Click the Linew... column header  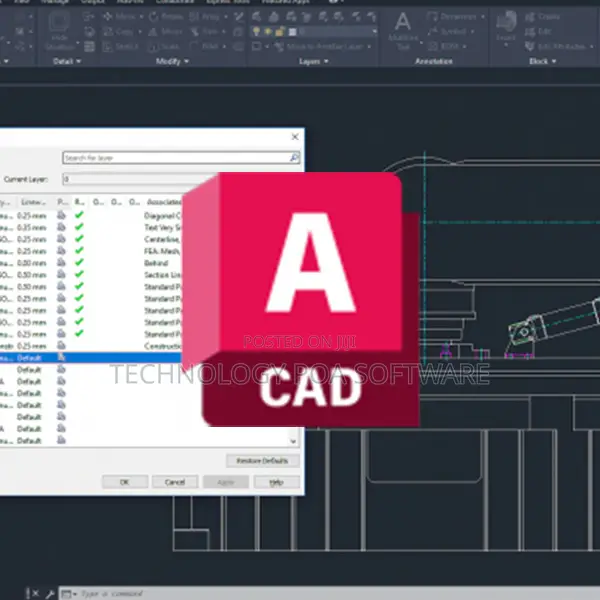pos(34,202)
